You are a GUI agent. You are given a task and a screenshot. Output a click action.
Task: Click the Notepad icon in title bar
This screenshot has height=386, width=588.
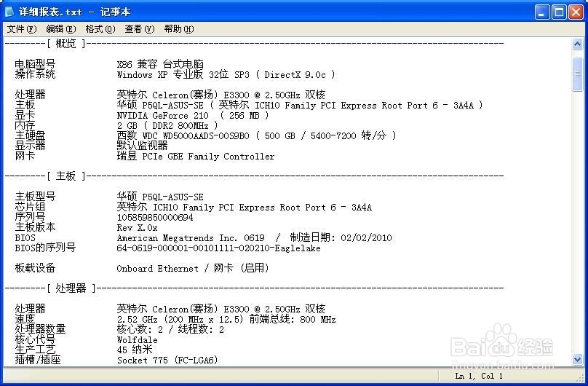click(x=9, y=12)
